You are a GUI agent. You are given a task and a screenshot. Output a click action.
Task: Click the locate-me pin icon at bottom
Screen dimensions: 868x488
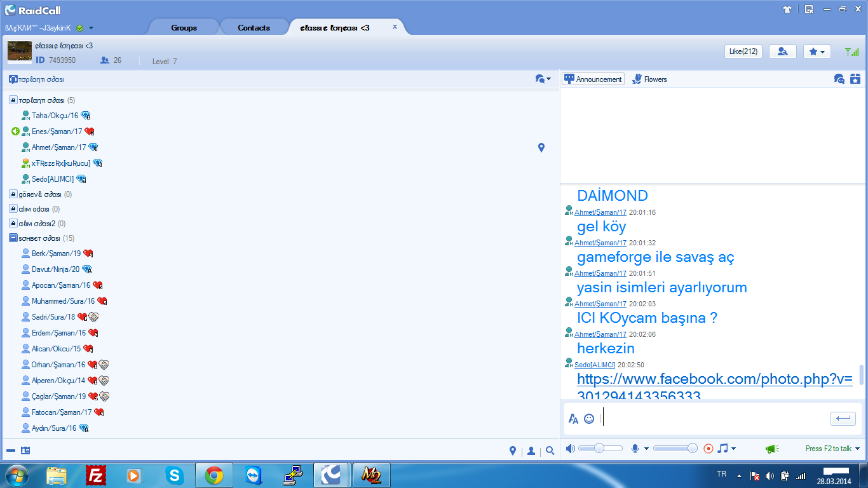tap(513, 451)
